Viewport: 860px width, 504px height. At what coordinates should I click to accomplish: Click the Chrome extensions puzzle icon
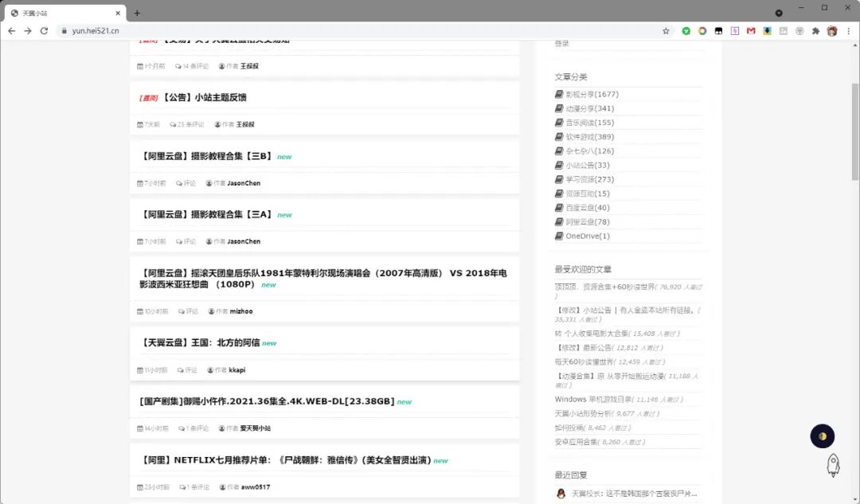tap(815, 30)
